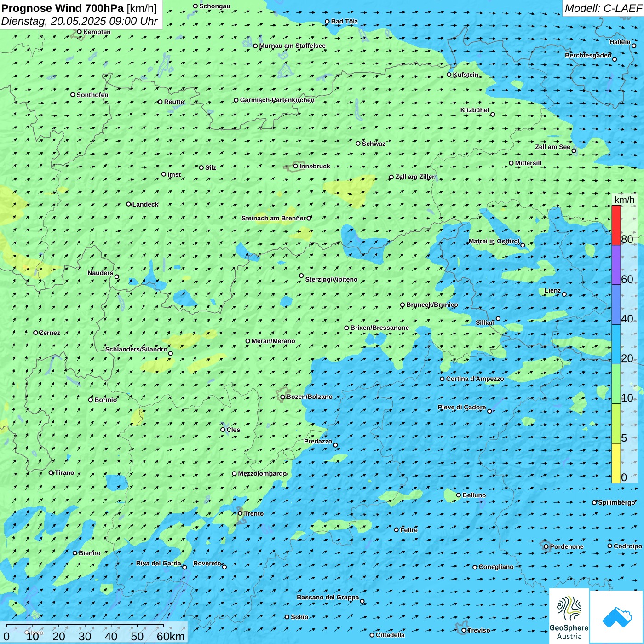
Task: Select the Lienz map marker circle
Action: [564, 294]
